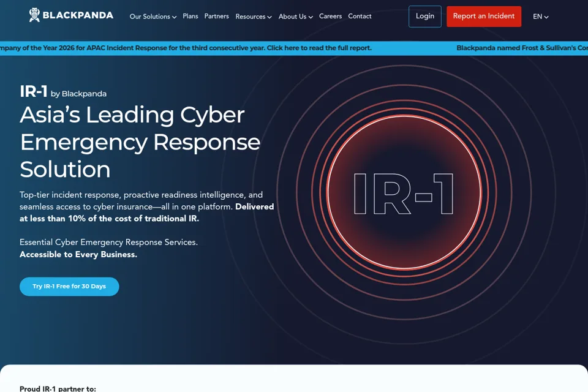Click the Asia's Leading Cyber Emergency headline
This screenshot has height=392, width=588.
pyautogui.click(x=140, y=142)
